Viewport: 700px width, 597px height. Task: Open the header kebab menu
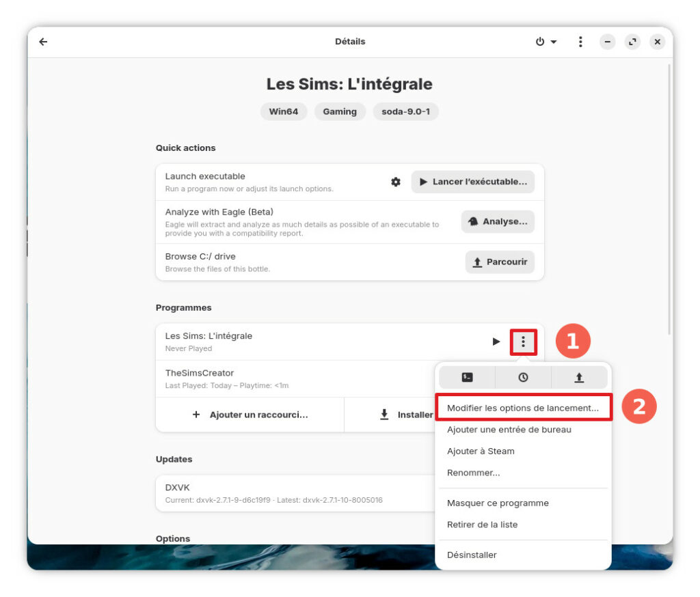tap(580, 42)
